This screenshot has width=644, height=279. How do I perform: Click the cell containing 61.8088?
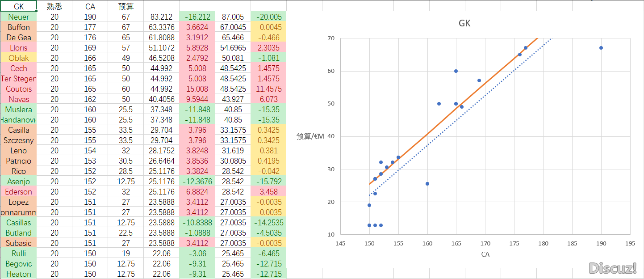pos(162,38)
